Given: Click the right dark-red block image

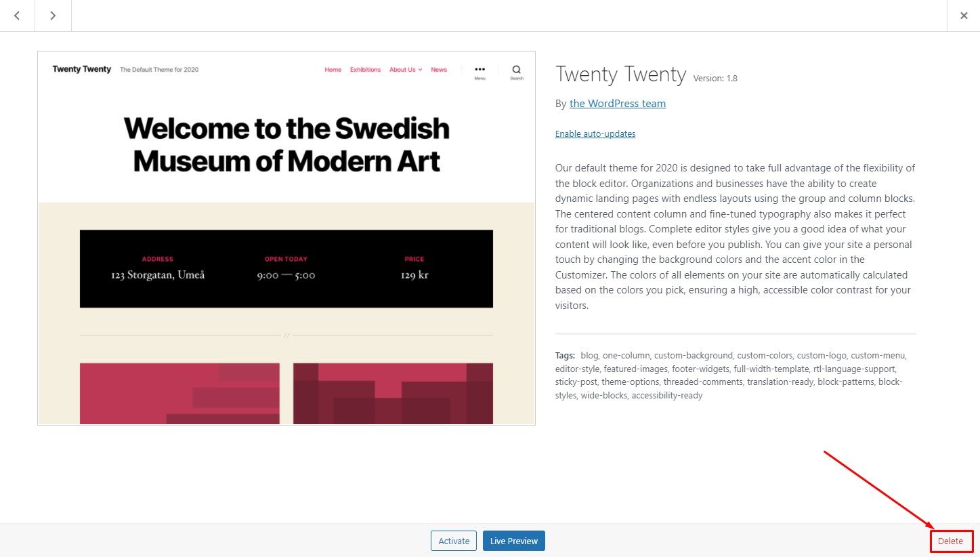Looking at the screenshot, I should 393,394.
